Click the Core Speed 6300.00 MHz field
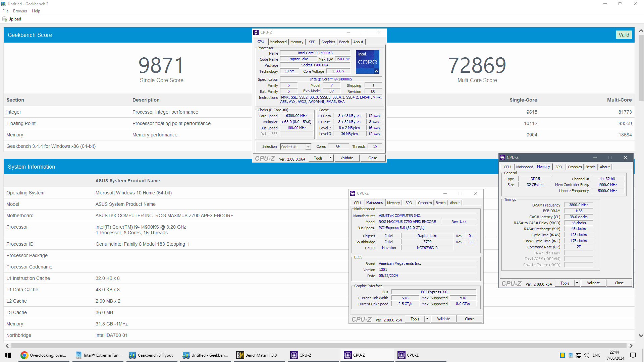The image size is (644, 362). 297,116
